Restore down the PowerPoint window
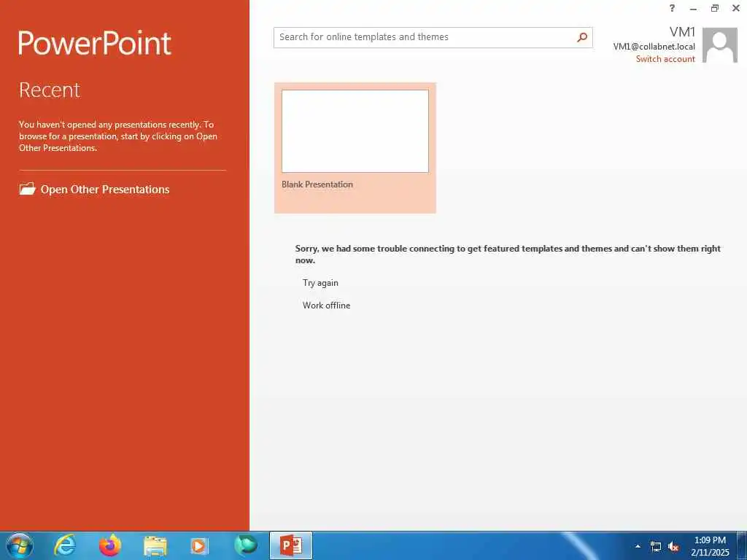The height and width of the screenshot is (560, 747). point(715,8)
